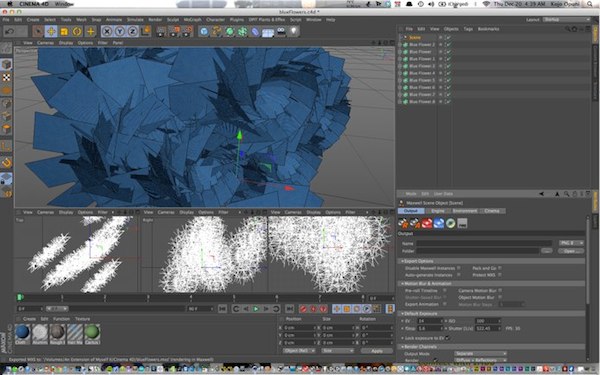Toggle the green checkmark for Blue Flower 4

tap(448, 73)
